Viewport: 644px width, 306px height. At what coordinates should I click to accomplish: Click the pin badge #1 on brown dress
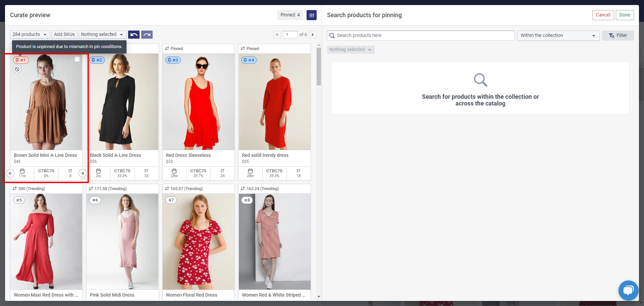pos(21,60)
